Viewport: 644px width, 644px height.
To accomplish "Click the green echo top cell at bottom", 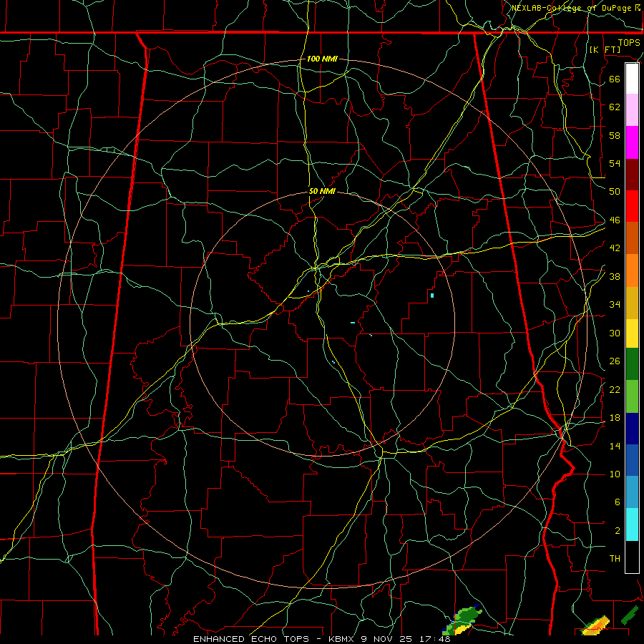I will click(463, 620).
